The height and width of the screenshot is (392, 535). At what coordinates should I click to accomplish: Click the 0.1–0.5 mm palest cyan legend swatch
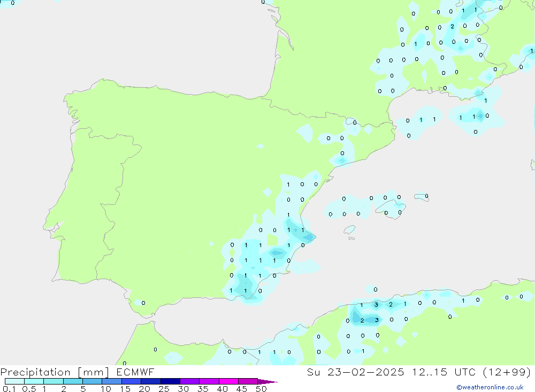click(14, 381)
